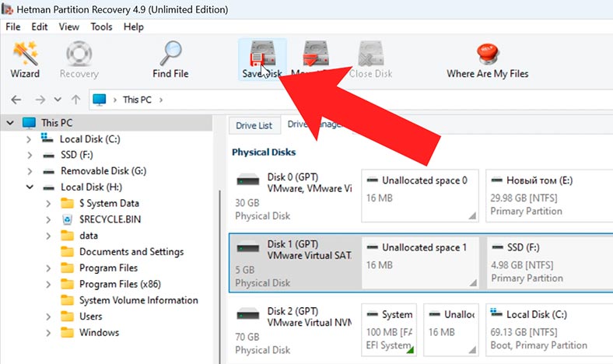This screenshot has height=364, width=613.
Task: Expand the data folder node
Action: click(48, 236)
